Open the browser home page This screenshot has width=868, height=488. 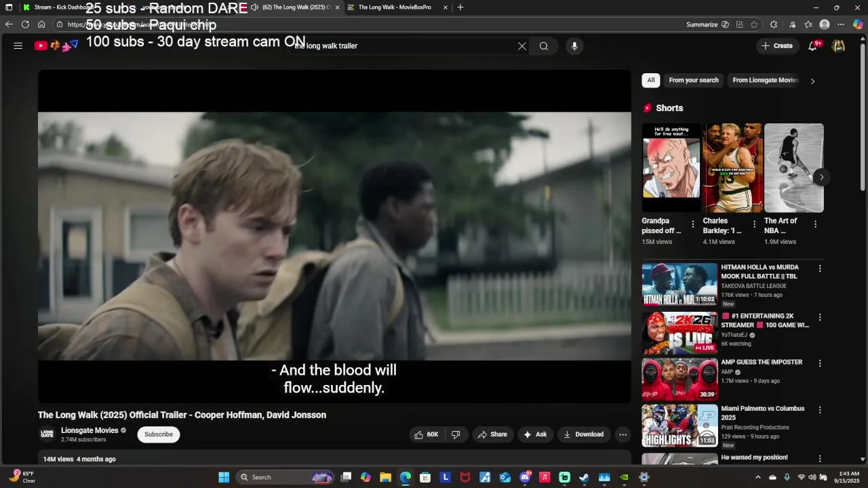[41, 24]
